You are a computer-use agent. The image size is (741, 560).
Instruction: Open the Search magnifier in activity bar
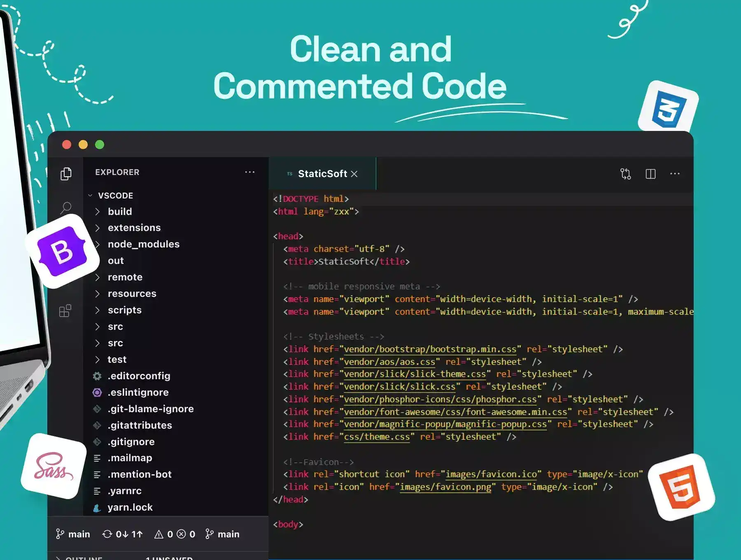(66, 208)
